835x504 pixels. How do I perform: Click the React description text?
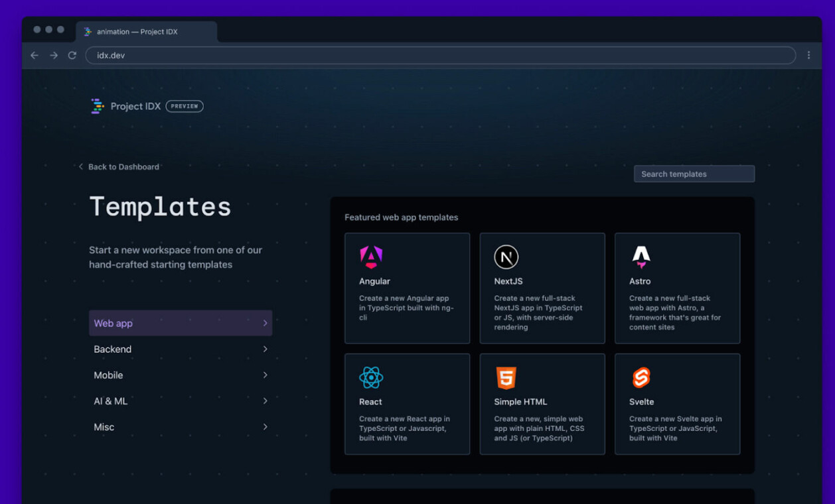click(404, 428)
